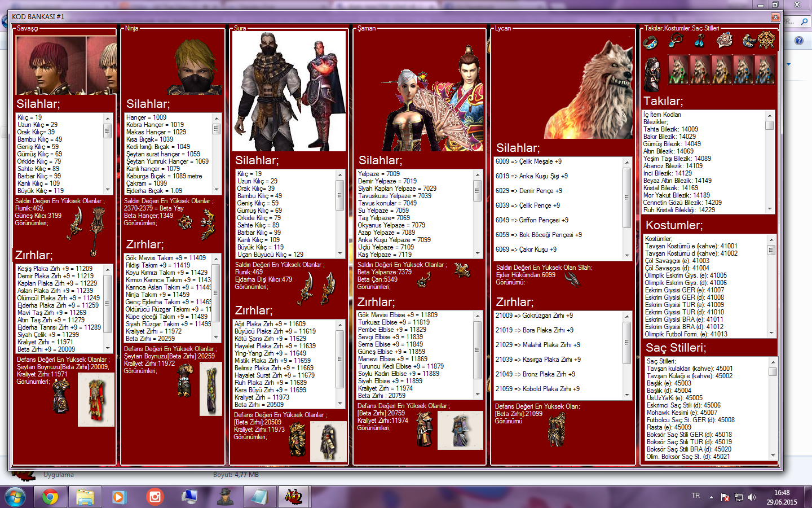Screen dimensions: 812x508
Task: Select the green-haired Lycan hairstyle portrait
Action: click(678, 69)
